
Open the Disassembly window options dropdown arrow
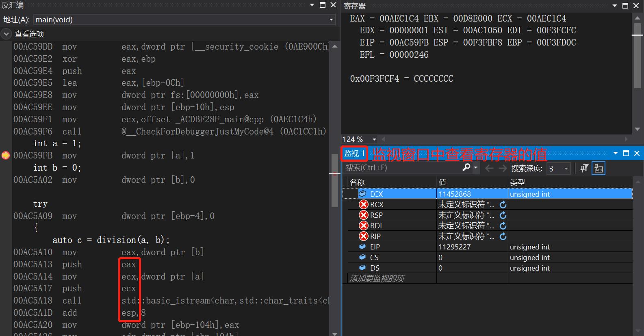tap(312, 5)
